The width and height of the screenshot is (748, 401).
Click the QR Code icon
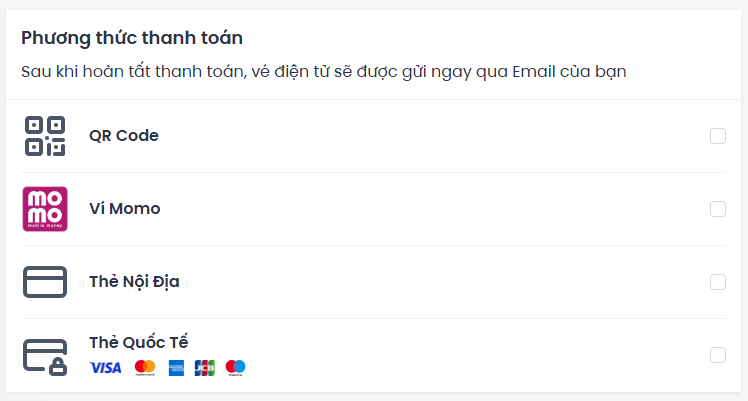point(45,136)
